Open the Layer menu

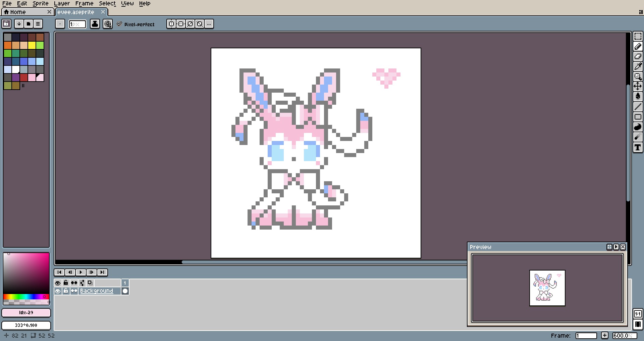point(62,3)
